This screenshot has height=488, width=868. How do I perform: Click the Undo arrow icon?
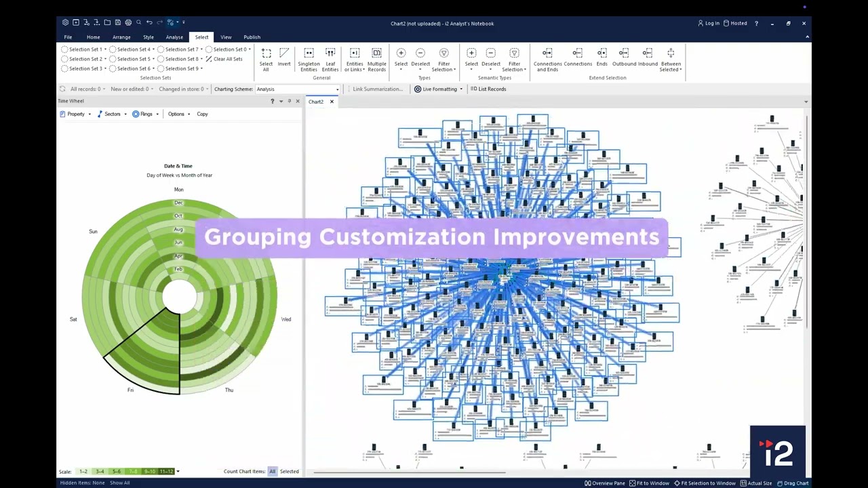click(x=149, y=22)
